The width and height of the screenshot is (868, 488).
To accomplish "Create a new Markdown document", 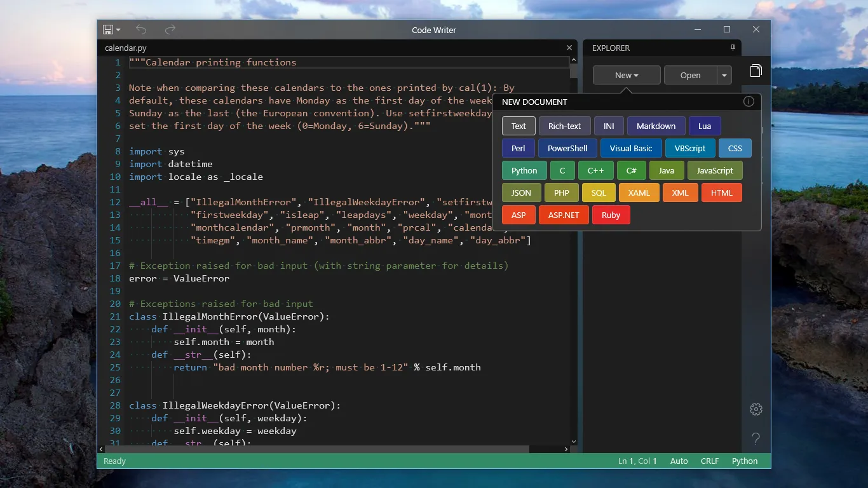I will point(656,126).
